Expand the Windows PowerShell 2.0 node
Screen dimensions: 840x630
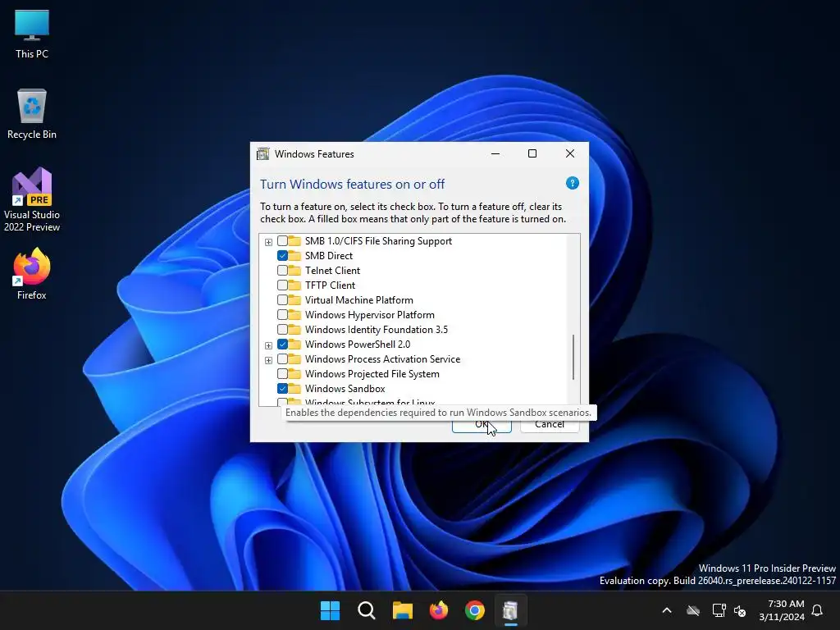pyautogui.click(x=268, y=345)
